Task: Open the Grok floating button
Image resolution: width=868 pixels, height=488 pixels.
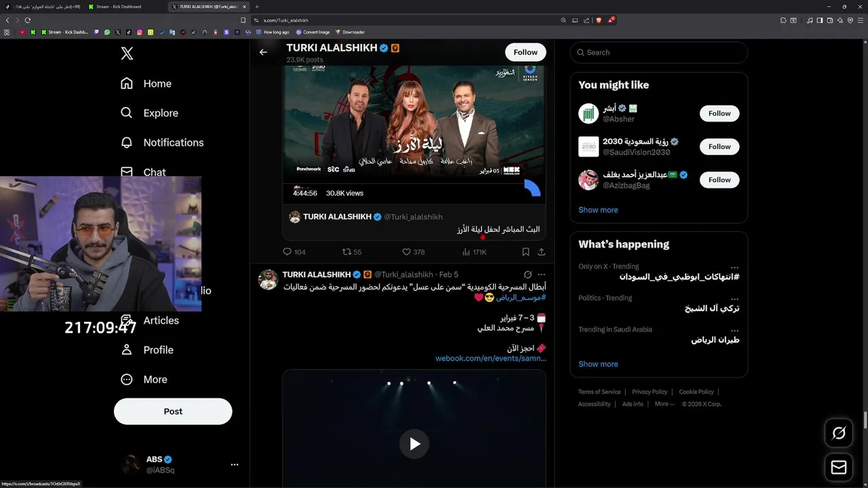Action: tap(839, 433)
